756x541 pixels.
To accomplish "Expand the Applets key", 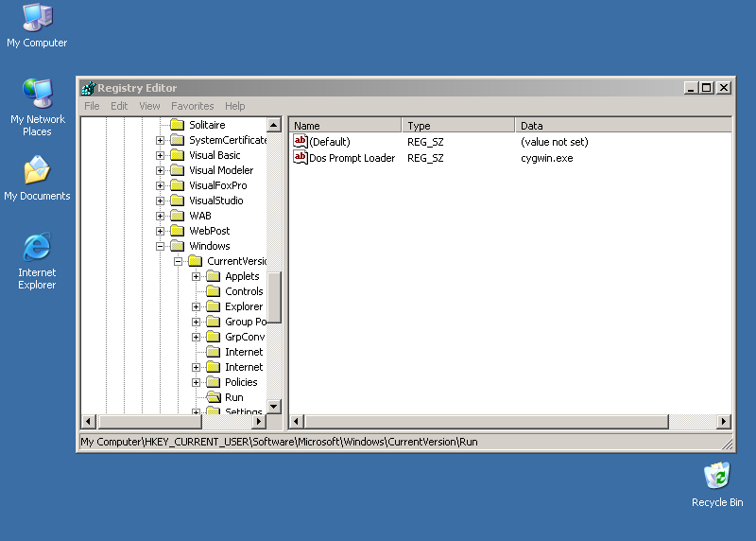I will pos(196,276).
